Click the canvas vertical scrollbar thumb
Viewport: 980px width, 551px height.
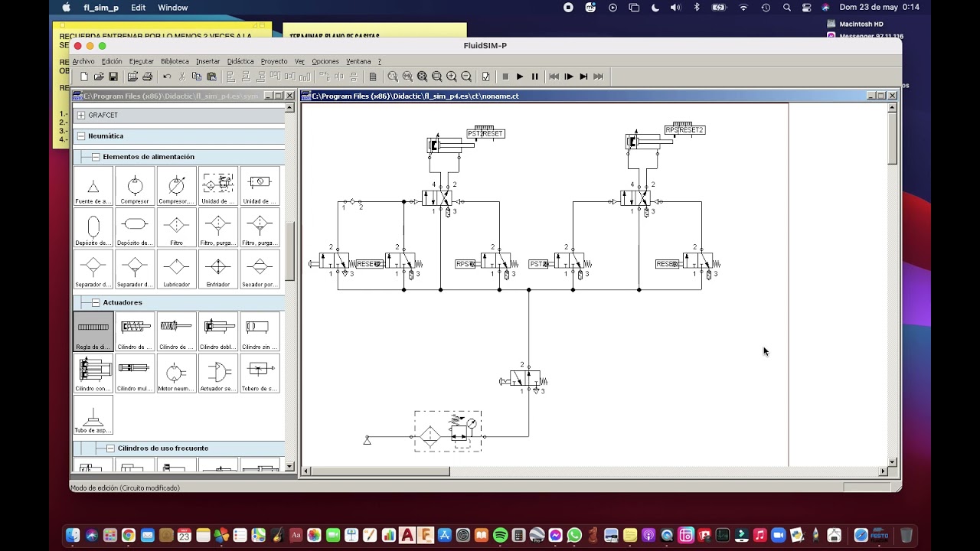[892, 138]
